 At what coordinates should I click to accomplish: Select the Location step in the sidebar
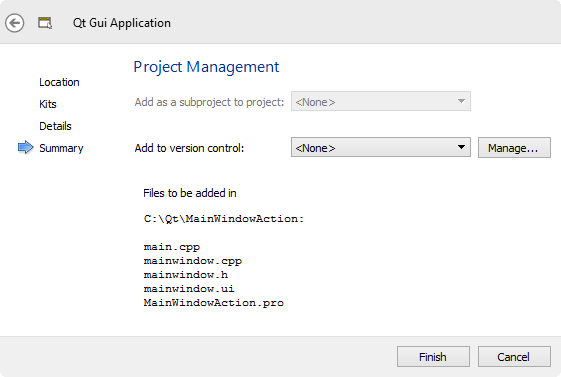59,82
